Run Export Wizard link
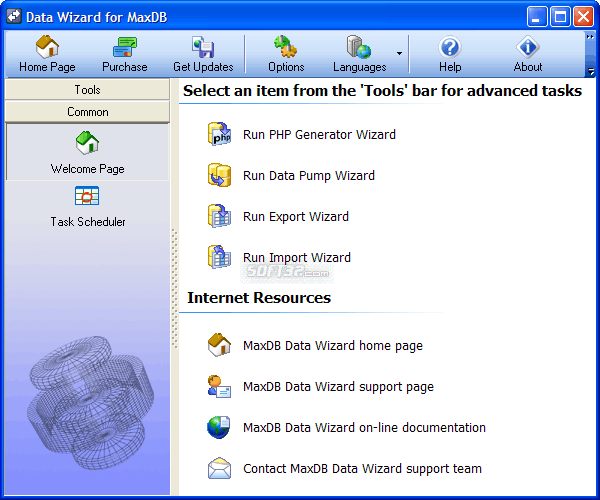Viewport: 600px width, 500px height. coord(296,217)
